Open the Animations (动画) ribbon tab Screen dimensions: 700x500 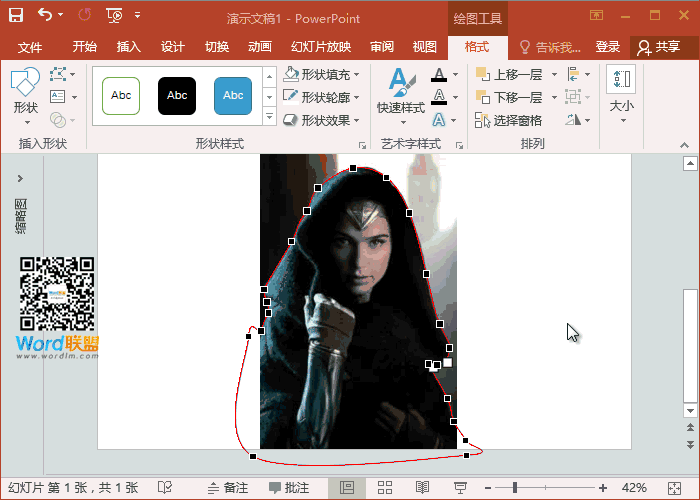(260, 47)
